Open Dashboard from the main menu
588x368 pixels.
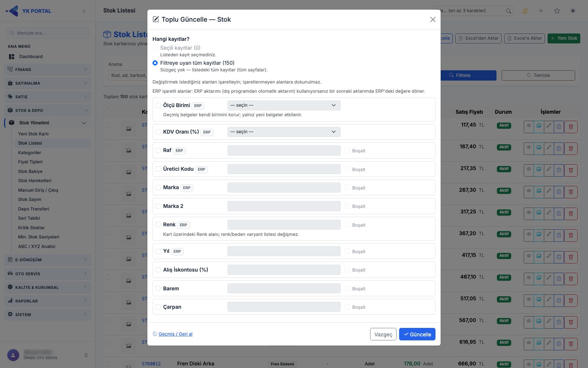(31, 57)
